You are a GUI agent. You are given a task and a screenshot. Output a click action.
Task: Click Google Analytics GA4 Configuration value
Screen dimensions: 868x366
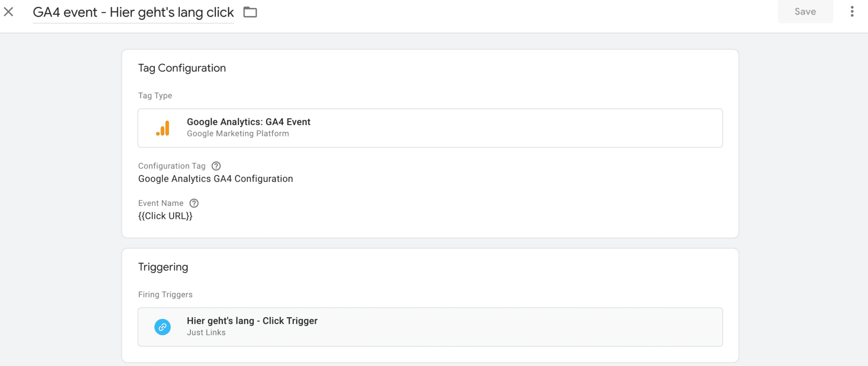pyautogui.click(x=216, y=179)
